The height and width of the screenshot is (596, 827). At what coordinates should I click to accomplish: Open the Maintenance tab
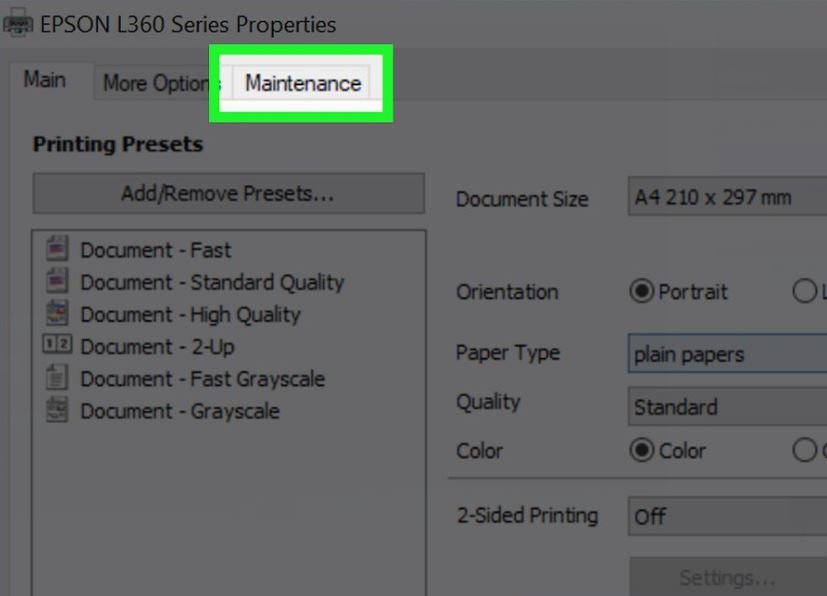pyautogui.click(x=303, y=83)
